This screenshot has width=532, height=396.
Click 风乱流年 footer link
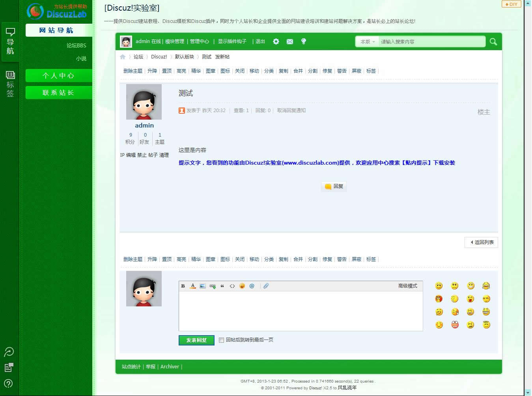pos(347,388)
